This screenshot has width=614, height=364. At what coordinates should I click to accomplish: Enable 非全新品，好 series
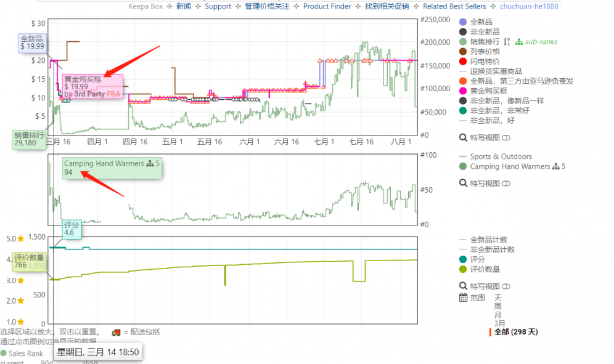pos(487,121)
